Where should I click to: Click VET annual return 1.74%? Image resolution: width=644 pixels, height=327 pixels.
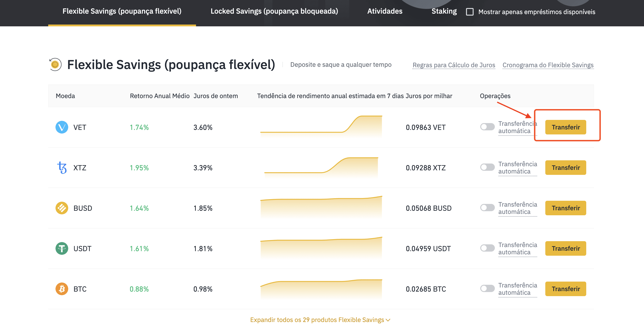point(139,128)
